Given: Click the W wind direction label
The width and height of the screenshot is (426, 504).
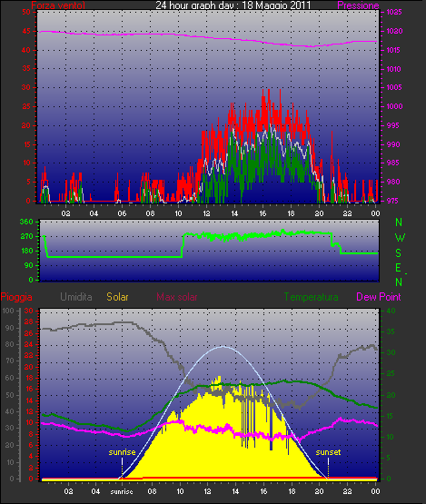Looking at the screenshot, I should (x=400, y=238).
